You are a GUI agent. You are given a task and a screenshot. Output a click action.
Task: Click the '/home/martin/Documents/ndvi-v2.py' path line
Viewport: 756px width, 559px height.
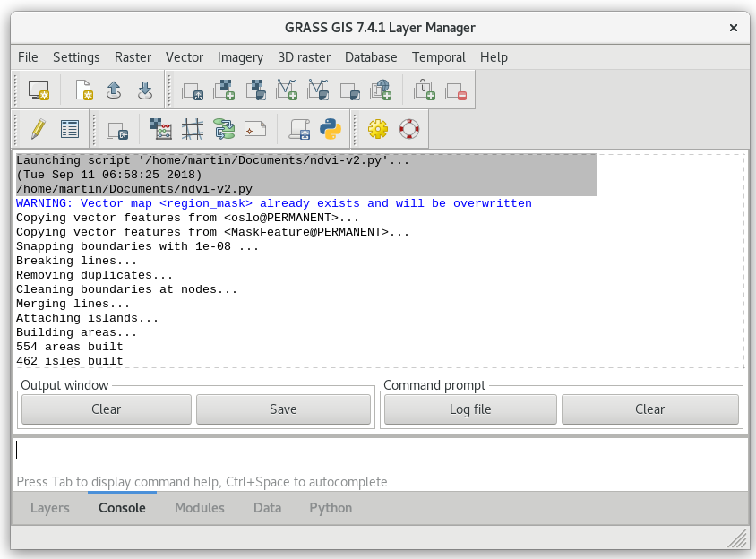coord(134,189)
